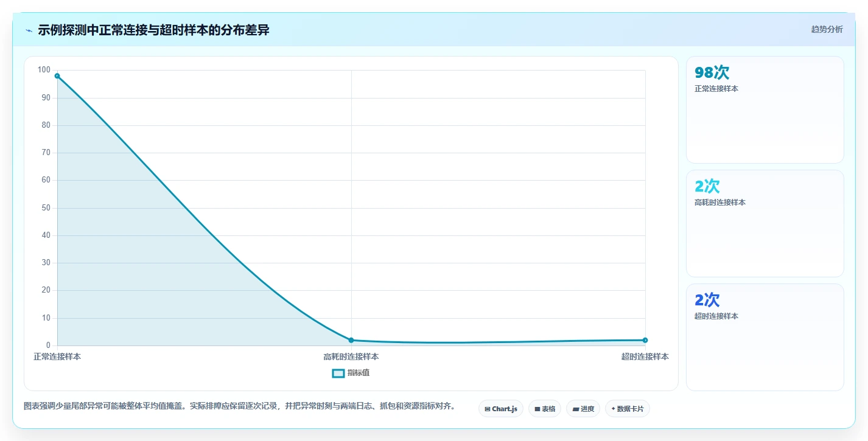
Task: Toggle the 指标值 legend swatch
Action: tap(338, 373)
